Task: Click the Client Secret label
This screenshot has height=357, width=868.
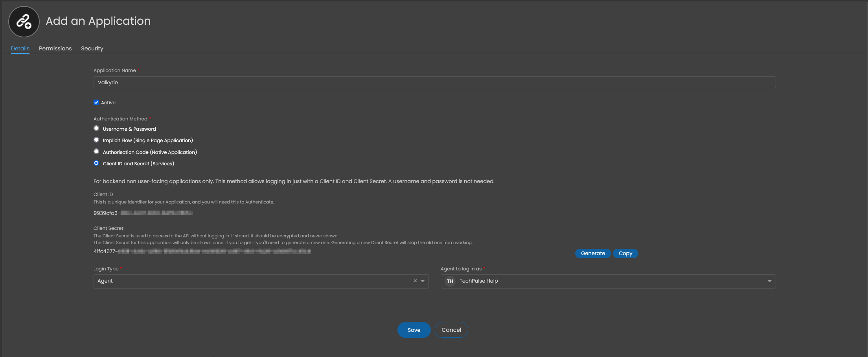Action: [108, 228]
